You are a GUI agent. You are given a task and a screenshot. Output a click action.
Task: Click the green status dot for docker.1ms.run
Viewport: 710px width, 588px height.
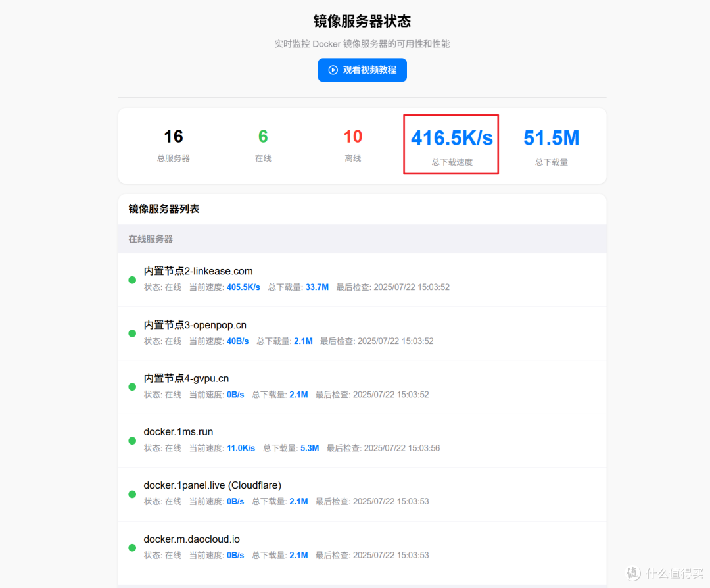point(132,441)
